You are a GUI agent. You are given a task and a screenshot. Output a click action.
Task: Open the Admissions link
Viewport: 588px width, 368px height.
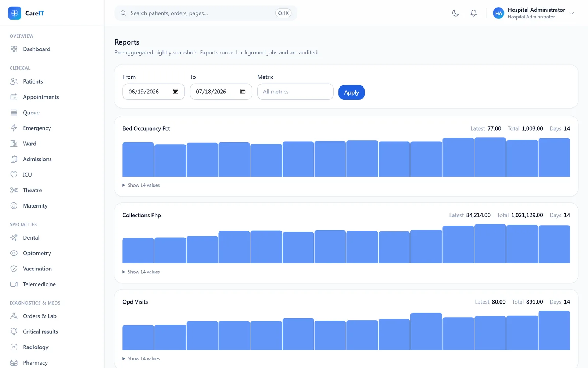[x=37, y=159]
